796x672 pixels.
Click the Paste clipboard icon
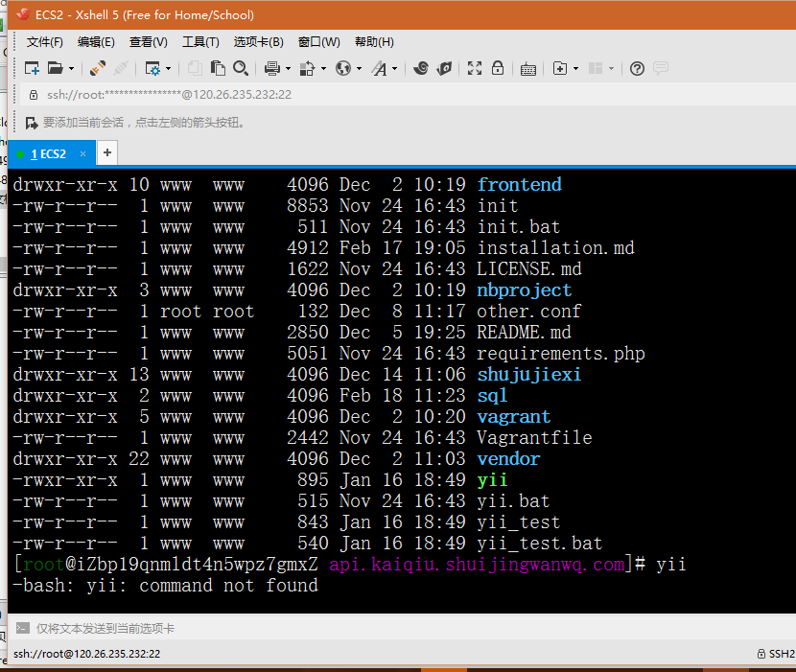[x=219, y=68]
